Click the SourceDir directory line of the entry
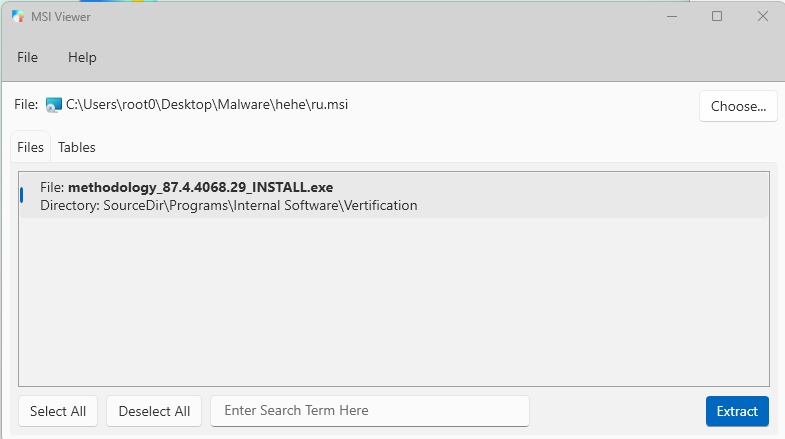Screen dimensions: 785x439 [229, 206]
